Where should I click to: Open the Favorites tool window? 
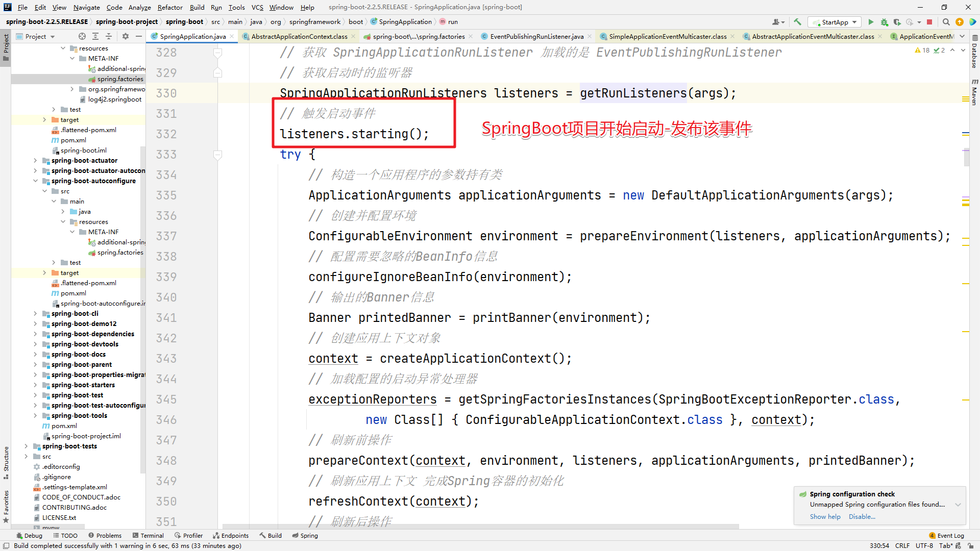6,506
